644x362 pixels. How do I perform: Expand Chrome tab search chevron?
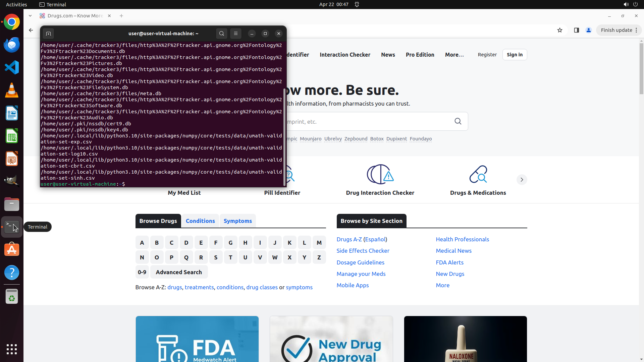tap(30, 16)
